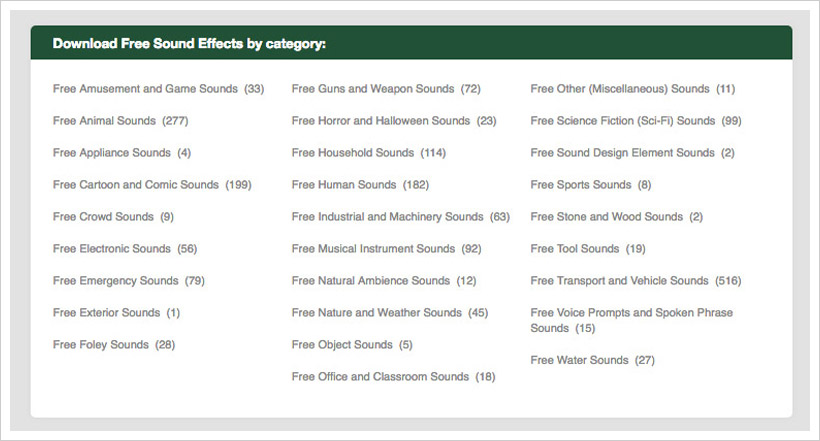Open Free Amusement and Game Sounds category
This screenshot has height=441, width=820.
(145, 89)
